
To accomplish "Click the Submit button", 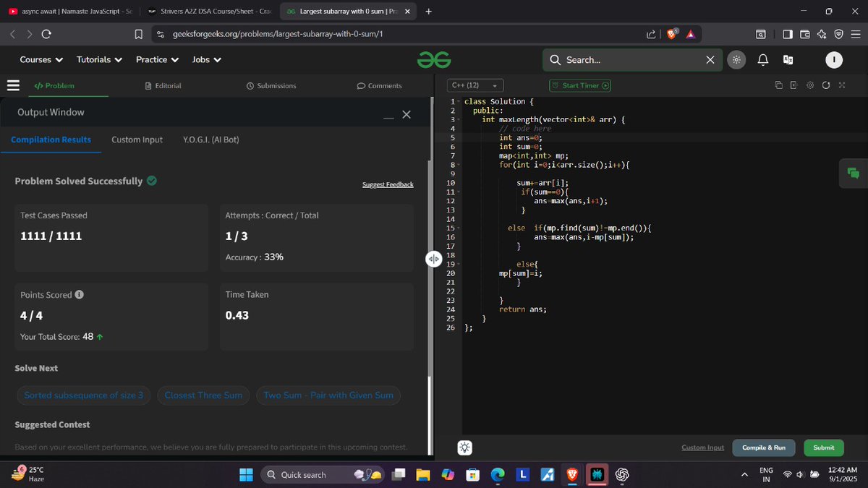I will (824, 448).
